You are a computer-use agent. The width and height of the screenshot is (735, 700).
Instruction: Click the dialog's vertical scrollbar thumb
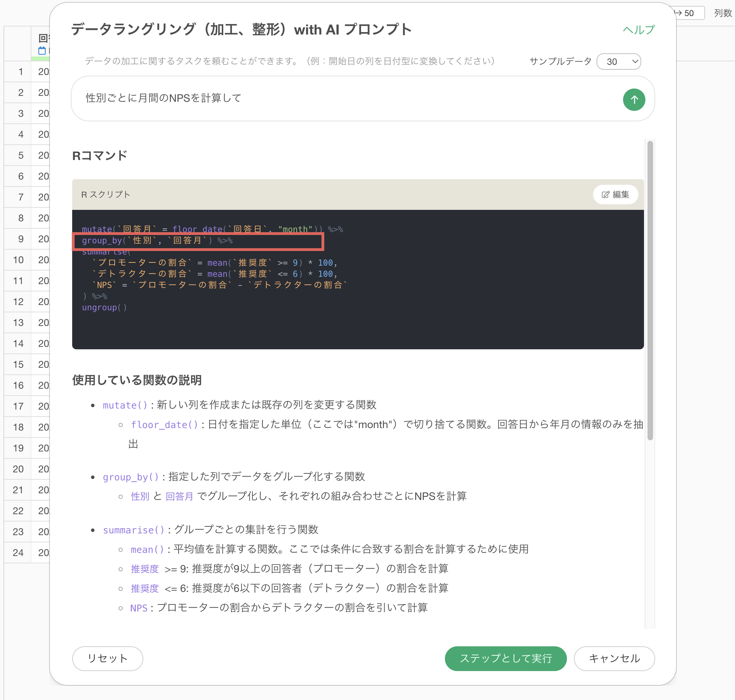650,290
